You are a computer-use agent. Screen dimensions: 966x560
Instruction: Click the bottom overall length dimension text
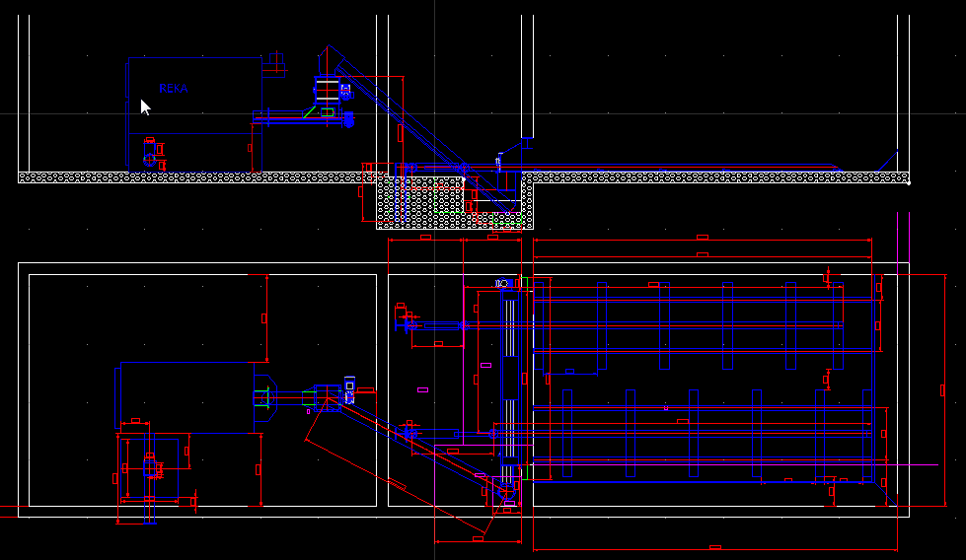(714, 547)
